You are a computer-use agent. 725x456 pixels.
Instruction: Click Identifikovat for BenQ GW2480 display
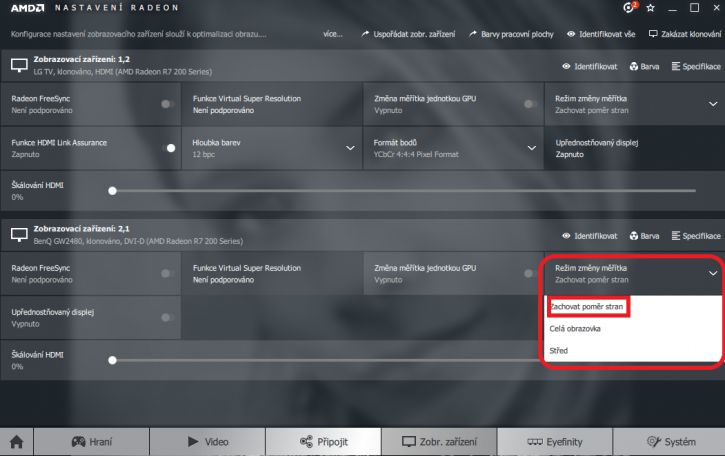590,236
